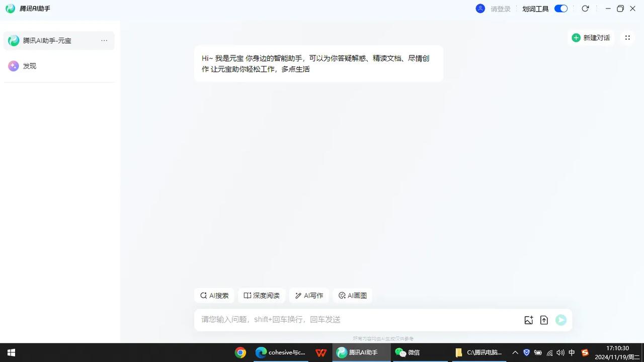
Task: Start a new chat with 新建对话
Action: pos(591,38)
